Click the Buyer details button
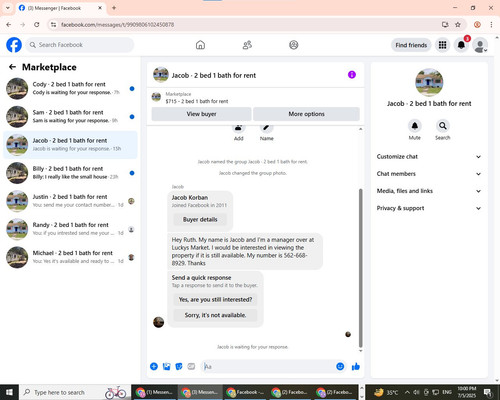 coord(200,219)
